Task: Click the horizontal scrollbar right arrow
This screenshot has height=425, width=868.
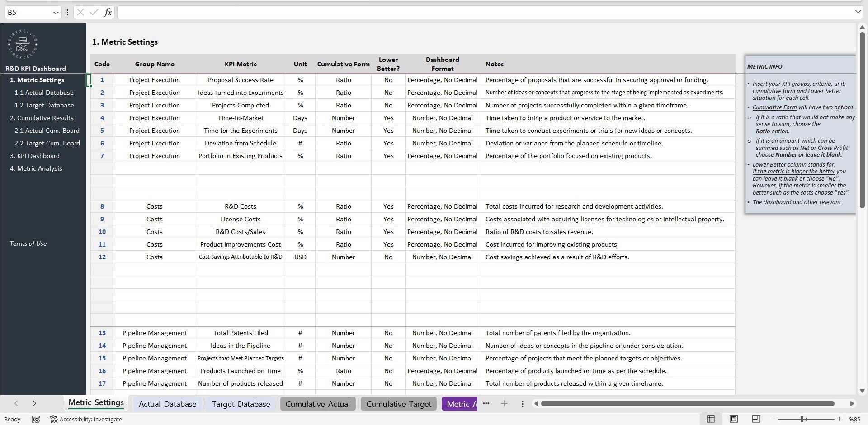Action: [x=852, y=404]
